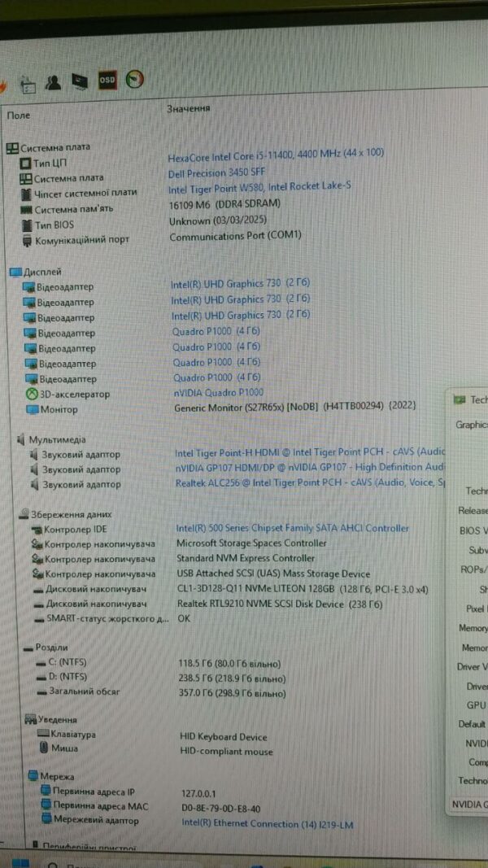Open the Intel Ethernet Connection I219-LM link
The width and height of the screenshot is (488, 868).
(268, 823)
